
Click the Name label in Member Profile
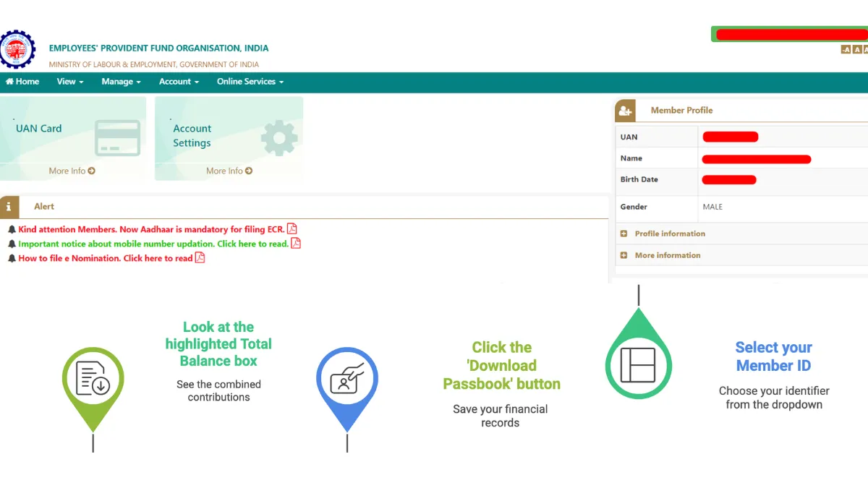pos(631,158)
